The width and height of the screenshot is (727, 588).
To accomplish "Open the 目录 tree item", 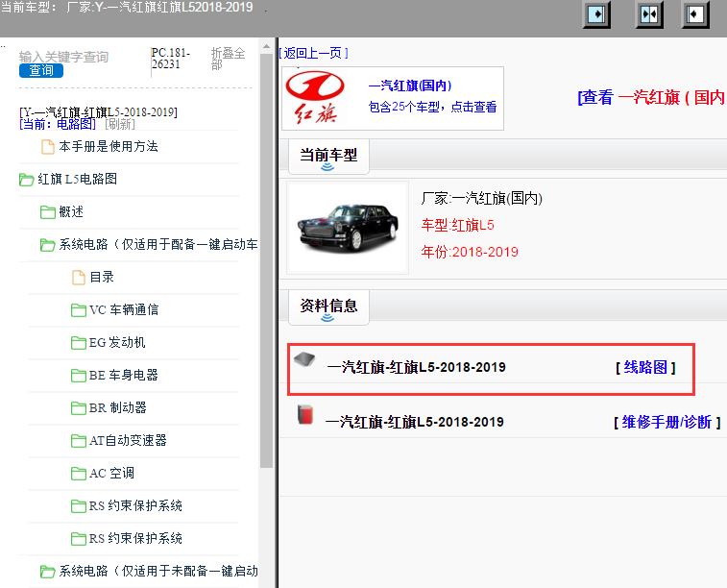I will (102, 278).
